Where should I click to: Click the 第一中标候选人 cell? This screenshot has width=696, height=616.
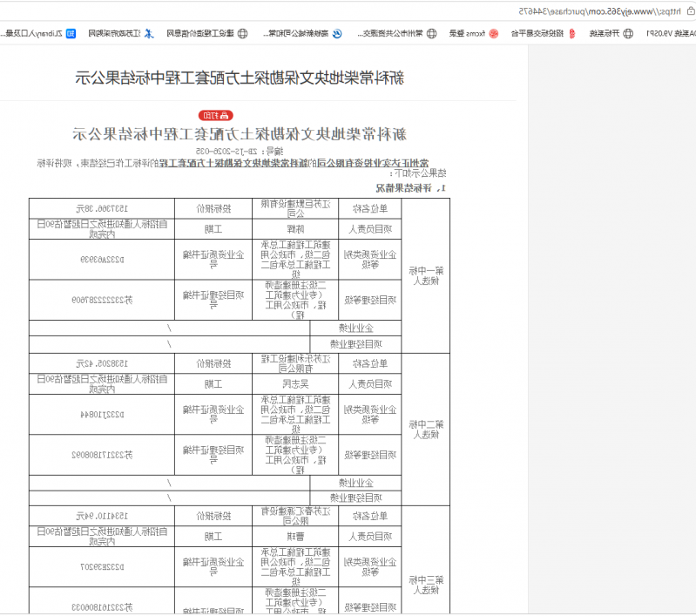tap(426, 276)
